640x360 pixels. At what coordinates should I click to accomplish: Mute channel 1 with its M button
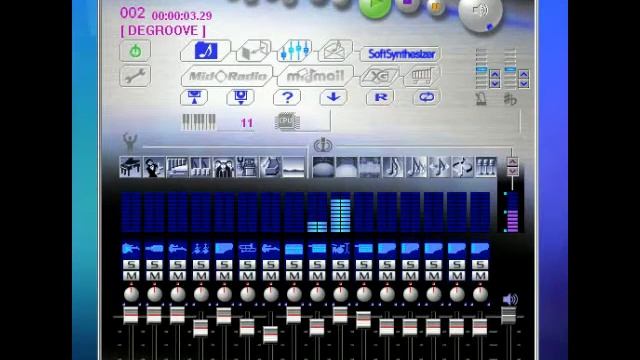[x=131, y=276]
